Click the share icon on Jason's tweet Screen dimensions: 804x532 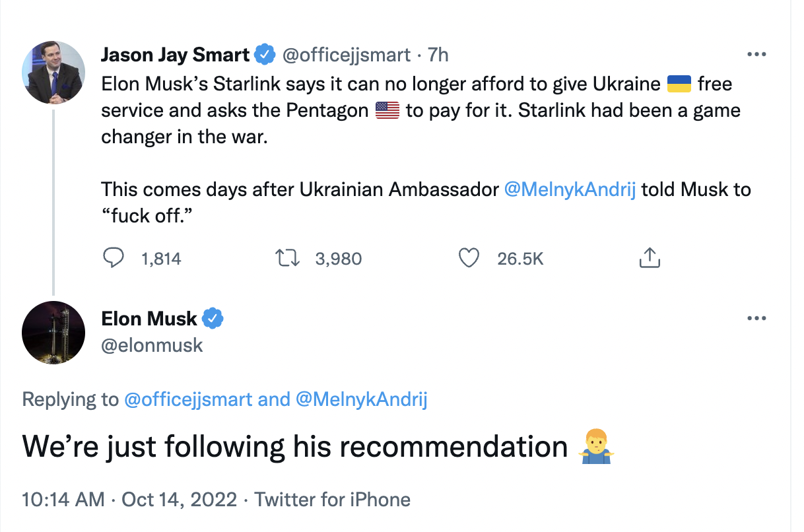point(650,258)
